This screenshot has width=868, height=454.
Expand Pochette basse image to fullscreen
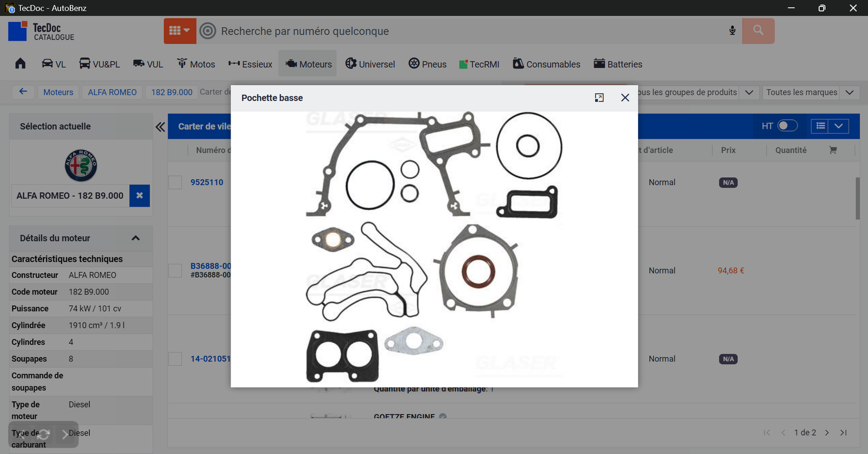click(x=599, y=98)
